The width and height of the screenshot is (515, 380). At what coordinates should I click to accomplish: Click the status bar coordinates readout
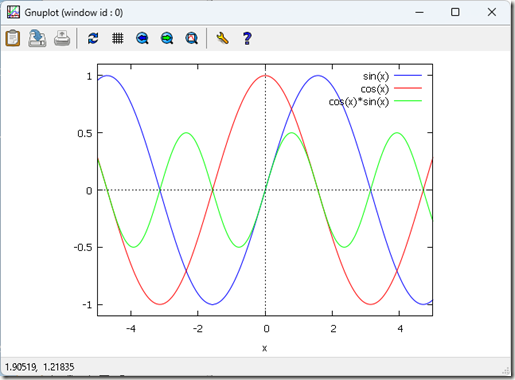click(x=40, y=367)
